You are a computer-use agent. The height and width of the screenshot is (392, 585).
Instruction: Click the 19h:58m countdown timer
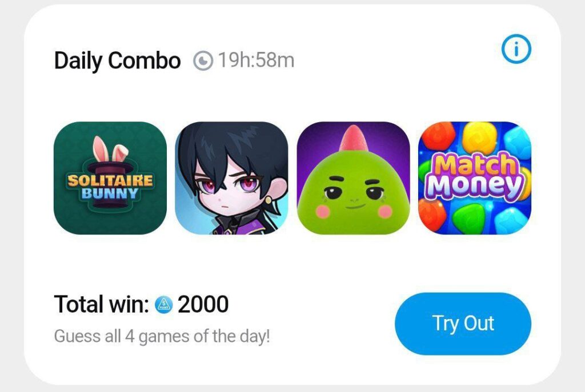[x=257, y=60]
